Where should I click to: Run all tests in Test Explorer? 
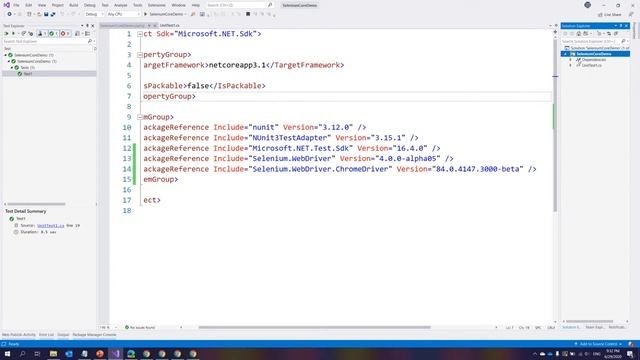click(x=7, y=33)
